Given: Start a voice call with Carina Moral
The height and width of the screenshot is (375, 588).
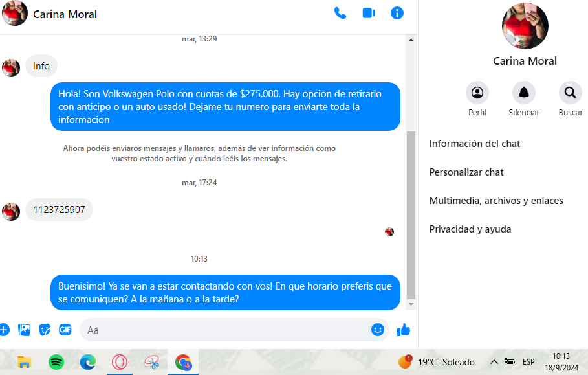Looking at the screenshot, I should 340,14.
